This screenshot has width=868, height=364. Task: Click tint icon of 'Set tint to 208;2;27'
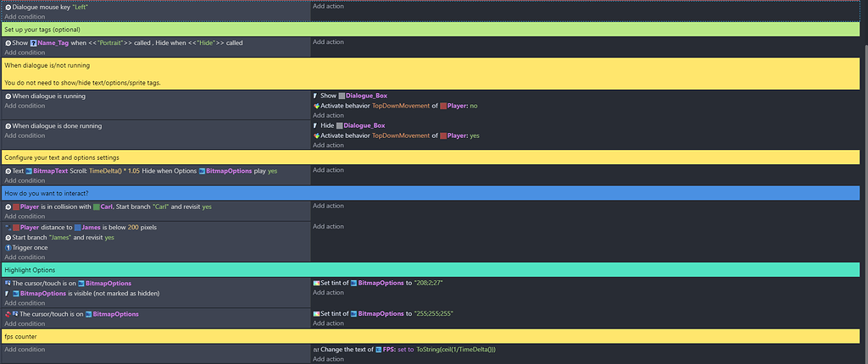point(316,283)
